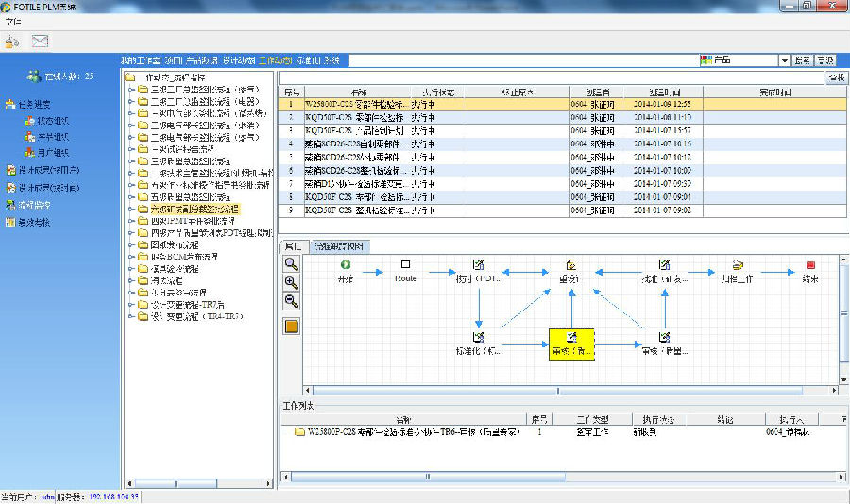Click the zoom in magnifier icon
This screenshot has width=850, height=504.
(x=292, y=282)
